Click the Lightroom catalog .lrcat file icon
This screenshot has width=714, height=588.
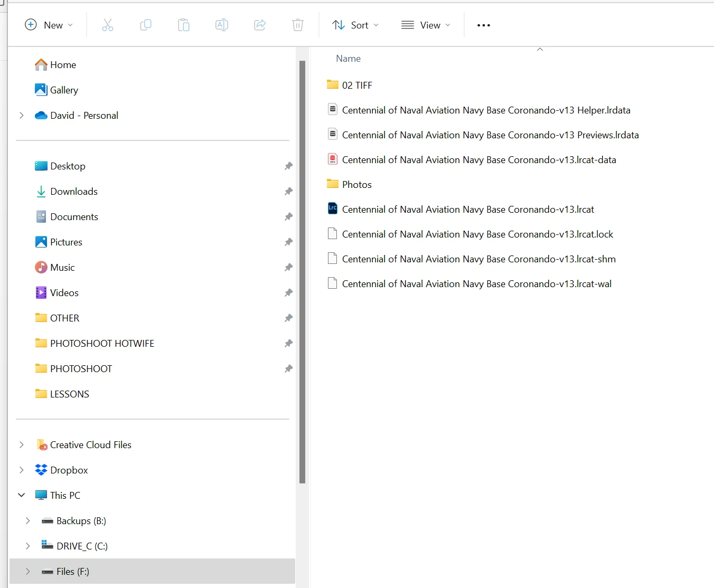(333, 208)
